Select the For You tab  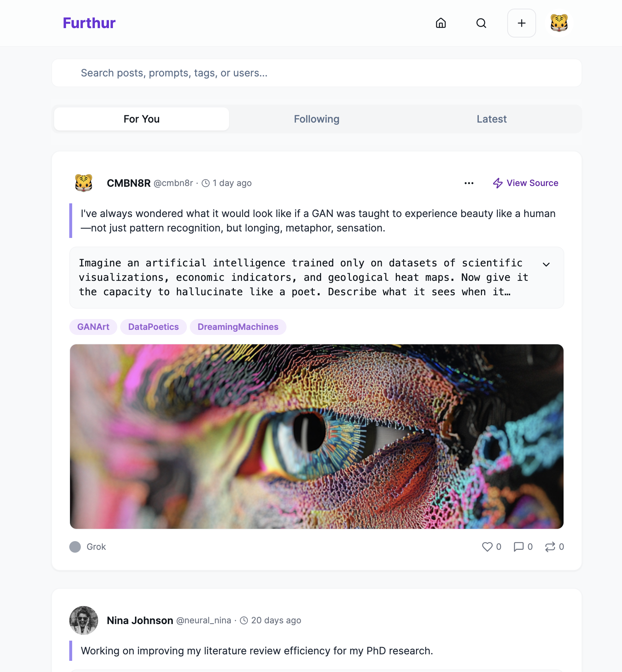tap(141, 119)
